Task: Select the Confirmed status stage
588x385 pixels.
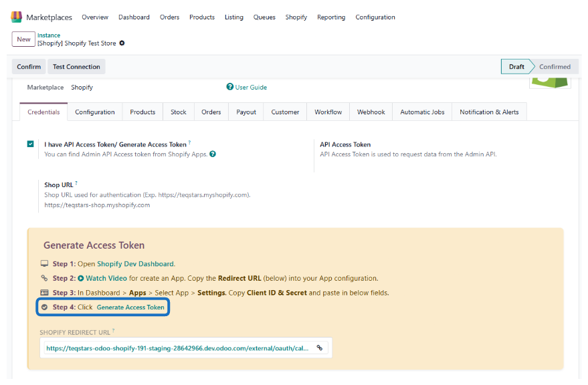Action: [555, 66]
